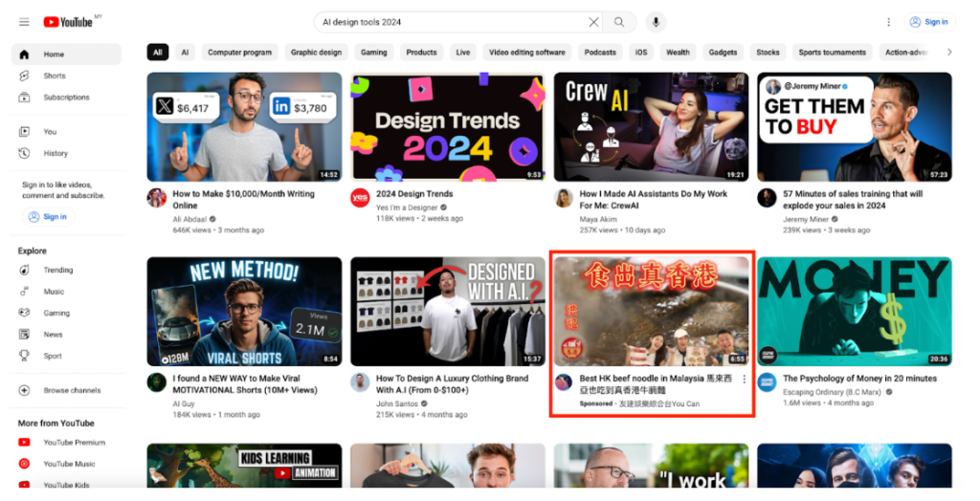Open the MONEY psychology video thumbnail

point(855,311)
